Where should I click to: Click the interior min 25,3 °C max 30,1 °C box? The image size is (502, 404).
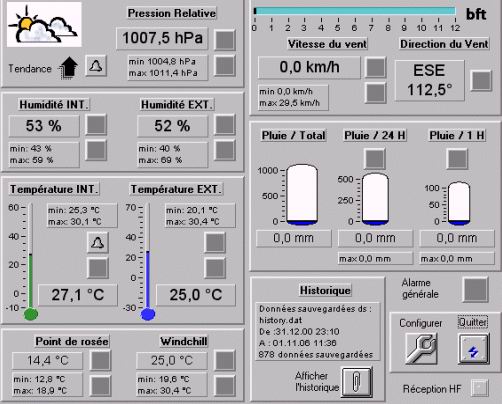[x=82, y=216]
